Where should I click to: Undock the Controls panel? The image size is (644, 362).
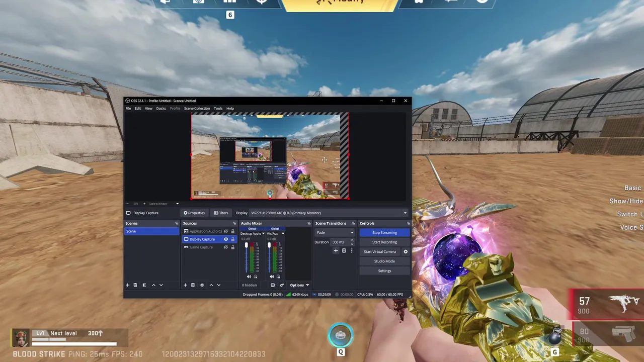pyautogui.click(x=409, y=223)
